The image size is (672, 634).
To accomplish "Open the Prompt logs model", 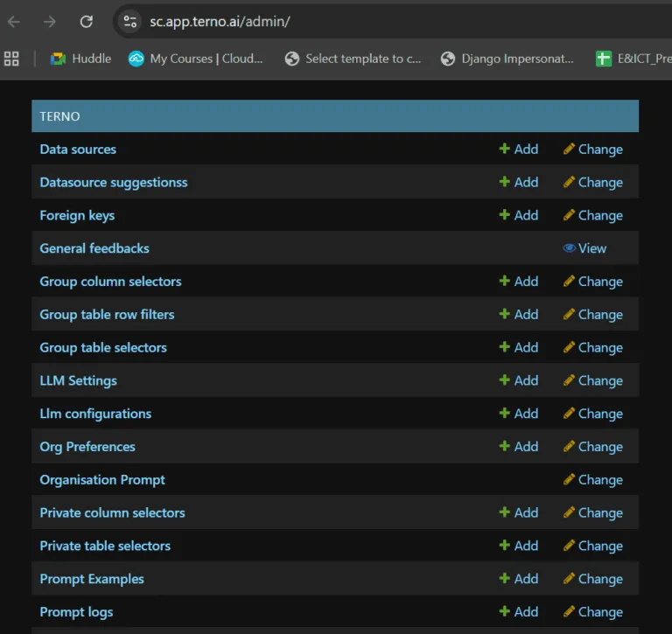I will click(76, 612).
